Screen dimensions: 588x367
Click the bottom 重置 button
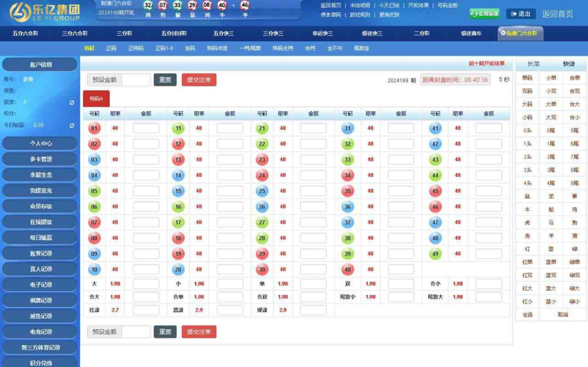[x=165, y=332]
